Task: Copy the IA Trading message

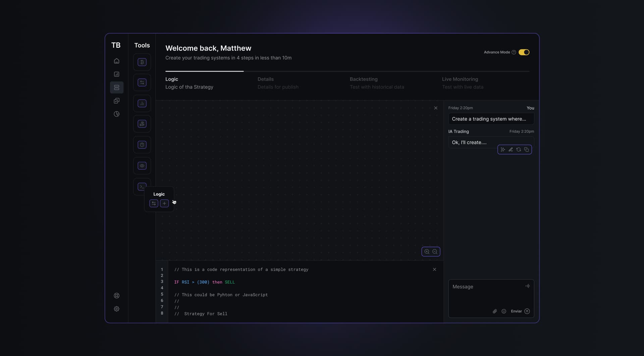Action: point(527,150)
